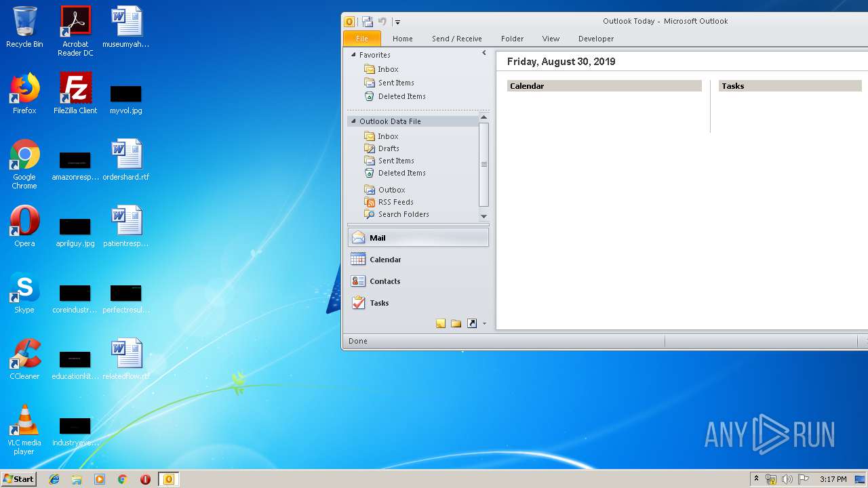Open Configure Buttons dropdown in navigation pane
Screen dimensions: 868x488
click(x=484, y=324)
